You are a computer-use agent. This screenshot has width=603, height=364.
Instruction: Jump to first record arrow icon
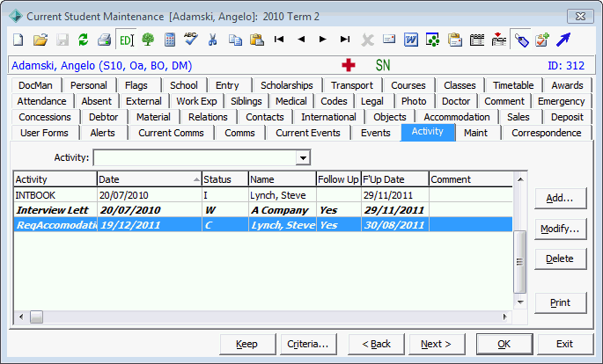click(x=279, y=40)
